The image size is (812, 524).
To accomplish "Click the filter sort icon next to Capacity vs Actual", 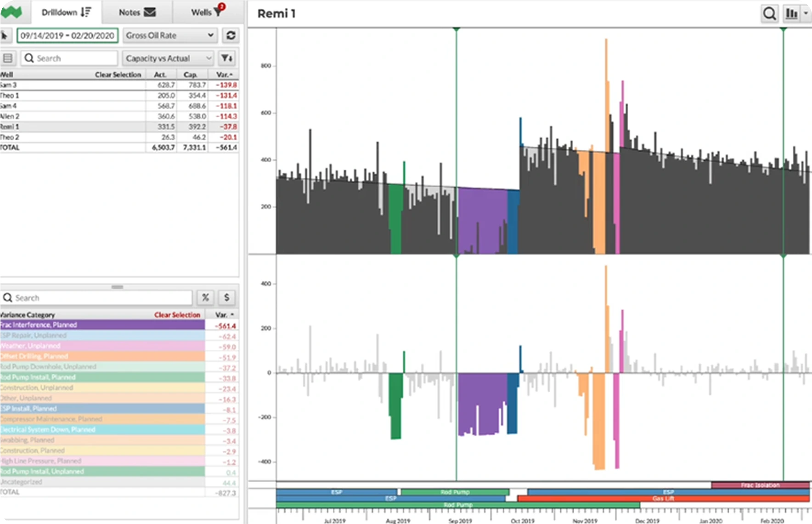I will (227, 58).
